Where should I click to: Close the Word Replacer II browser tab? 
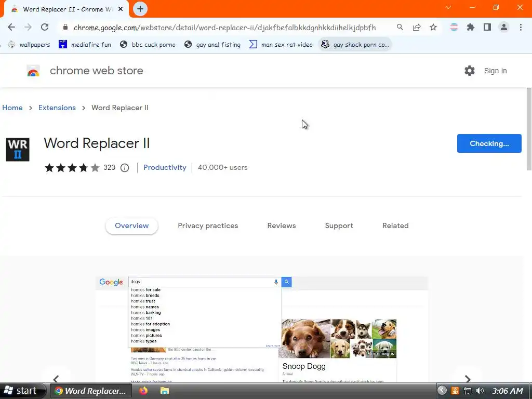tap(121, 9)
